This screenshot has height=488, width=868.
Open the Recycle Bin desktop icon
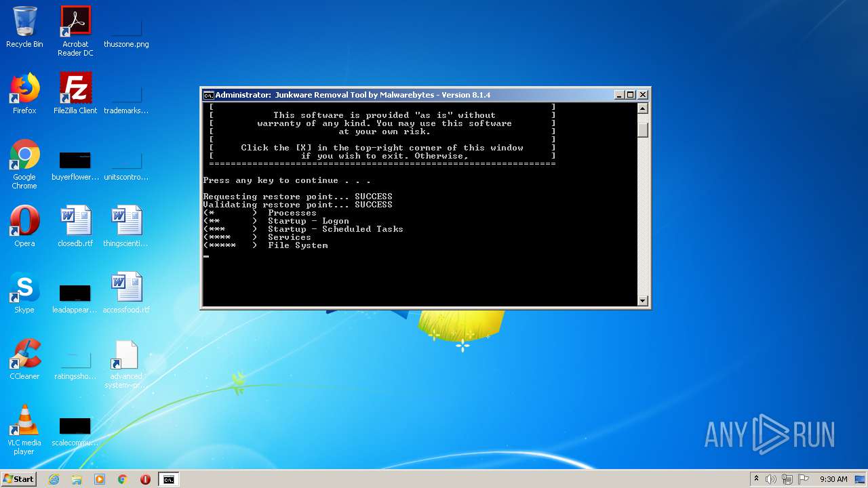point(24,27)
